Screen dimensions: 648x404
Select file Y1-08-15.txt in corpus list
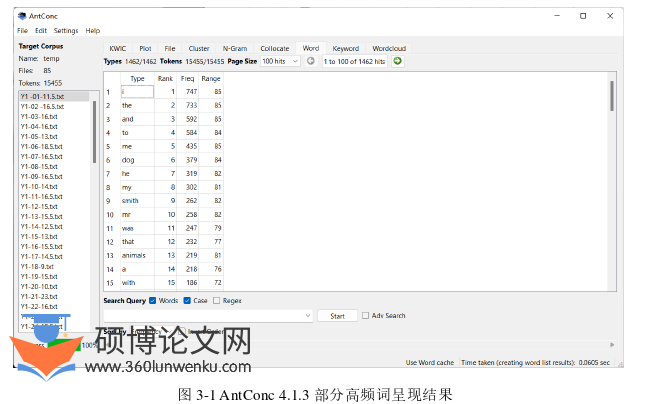pyautogui.click(x=39, y=166)
